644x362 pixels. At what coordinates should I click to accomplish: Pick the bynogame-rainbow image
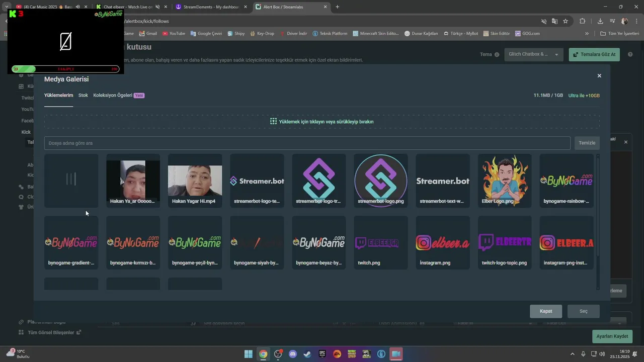(x=566, y=181)
